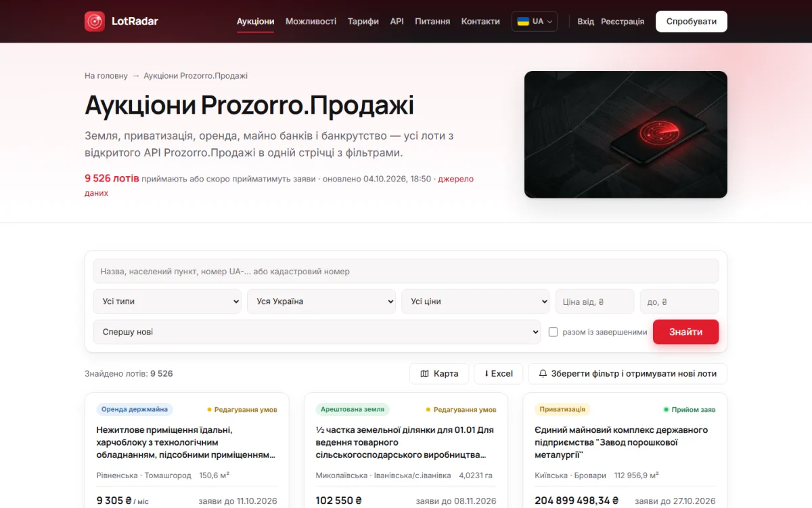Follow the На головну breadcrumb link
This screenshot has height=508, width=812.
[106, 76]
